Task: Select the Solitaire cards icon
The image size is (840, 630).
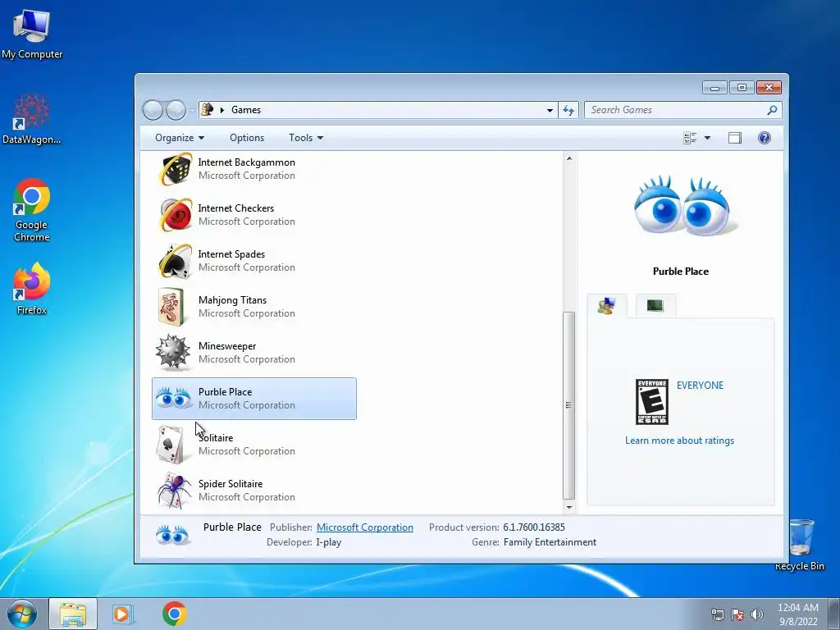Action: [x=171, y=444]
